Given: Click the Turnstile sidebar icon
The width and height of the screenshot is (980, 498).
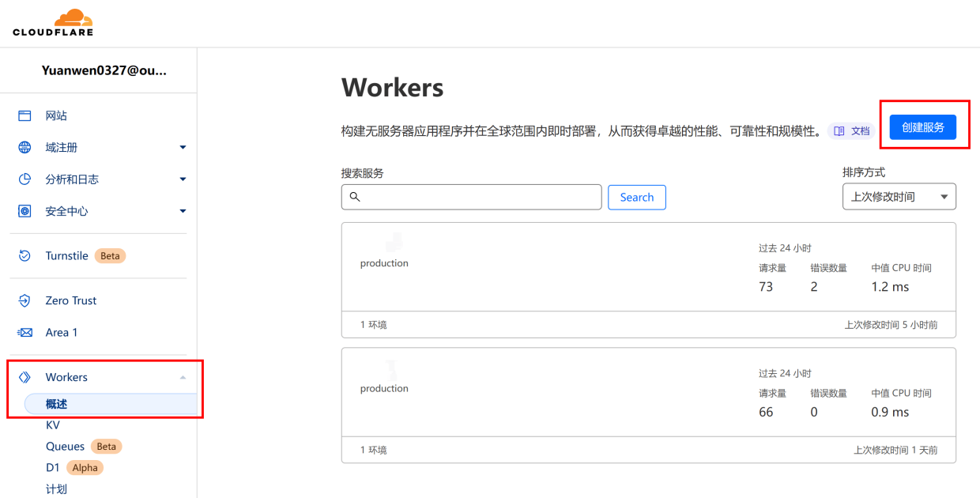Looking at the screenshot, I should pos(24,255).
